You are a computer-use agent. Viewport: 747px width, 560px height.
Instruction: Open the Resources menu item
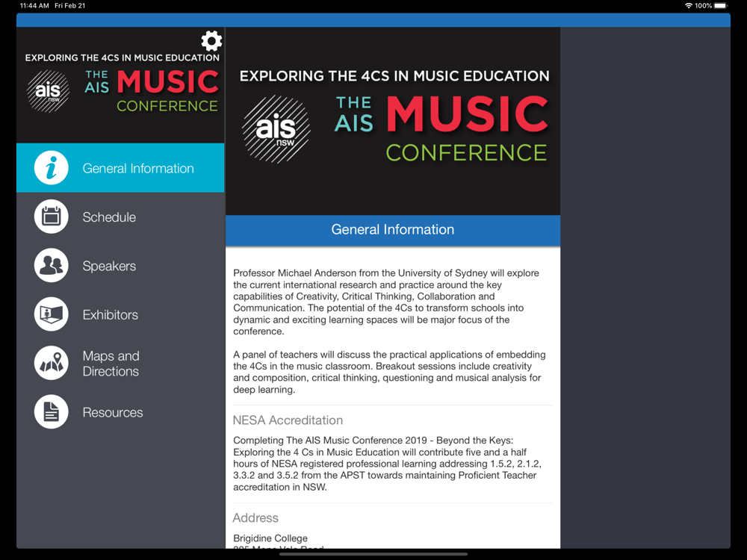[120, 412]
